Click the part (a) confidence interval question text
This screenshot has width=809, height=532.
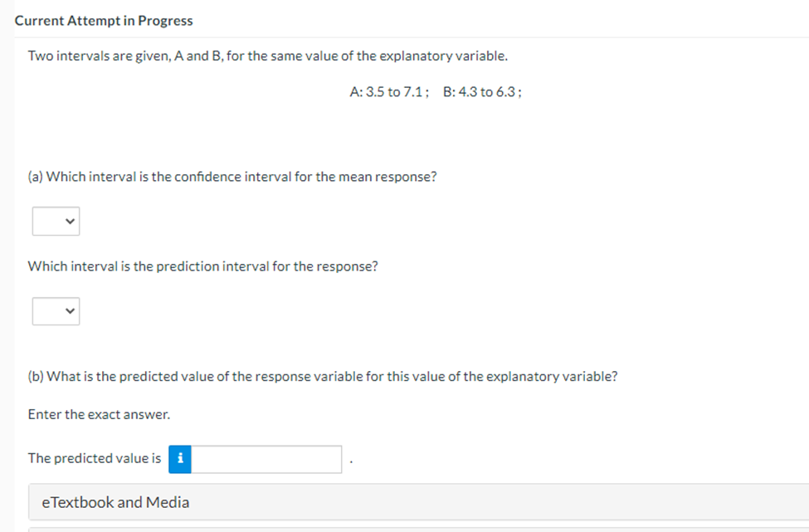[232, 176]
